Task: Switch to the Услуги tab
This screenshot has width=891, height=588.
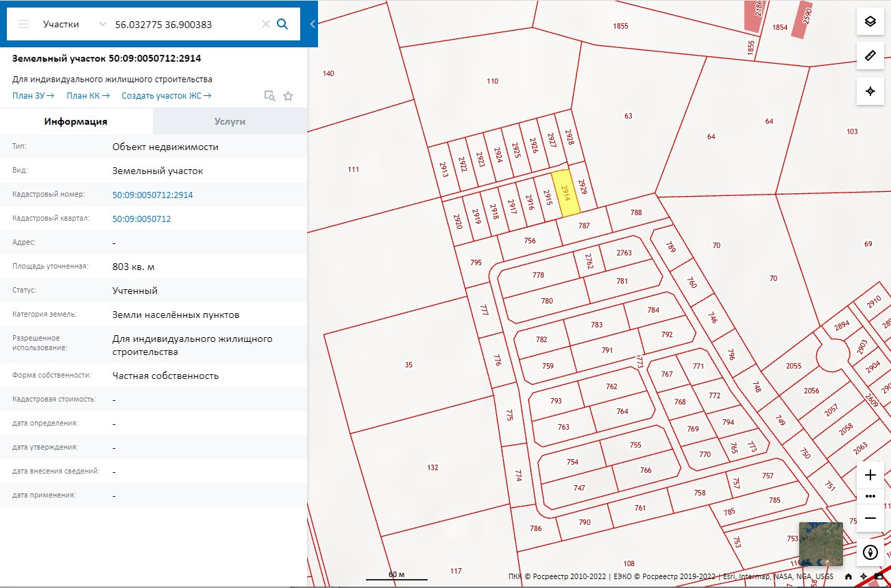Action: coord(230,121)
